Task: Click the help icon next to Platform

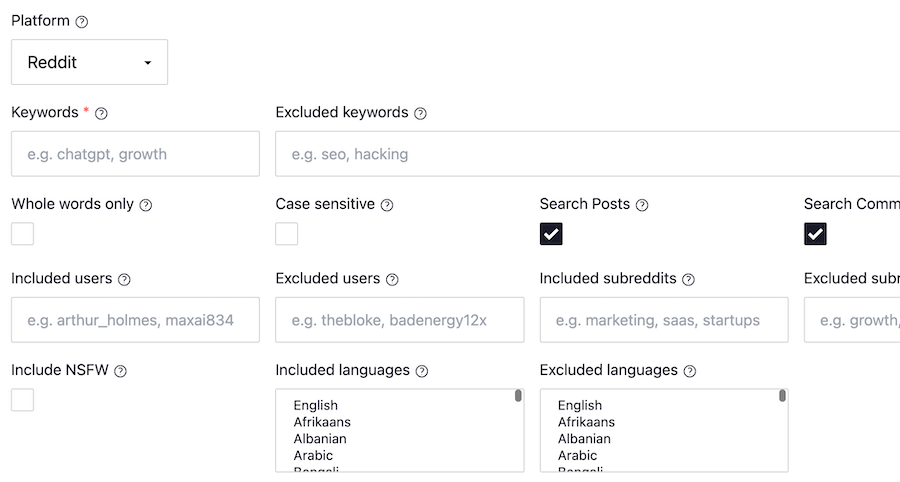Action: 82,22
